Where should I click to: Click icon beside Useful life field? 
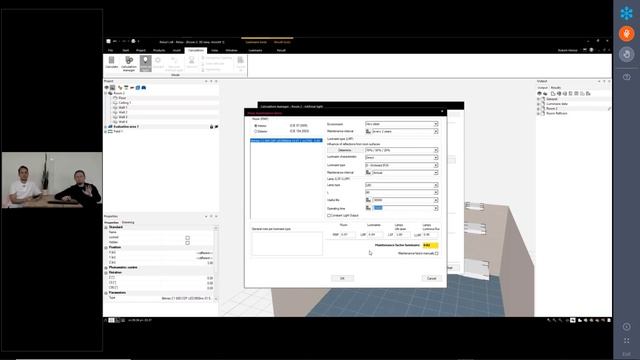click(x=368, y=200)
